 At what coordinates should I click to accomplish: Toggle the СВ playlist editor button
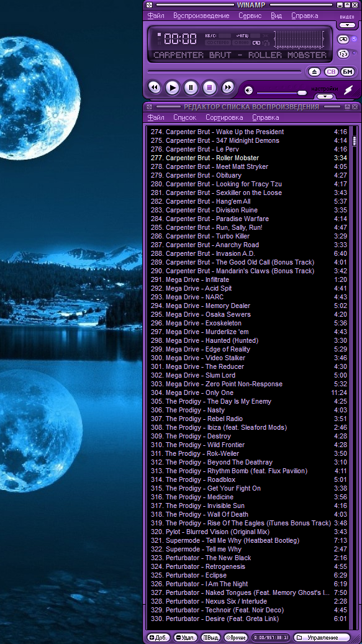[x=331, y=72]
